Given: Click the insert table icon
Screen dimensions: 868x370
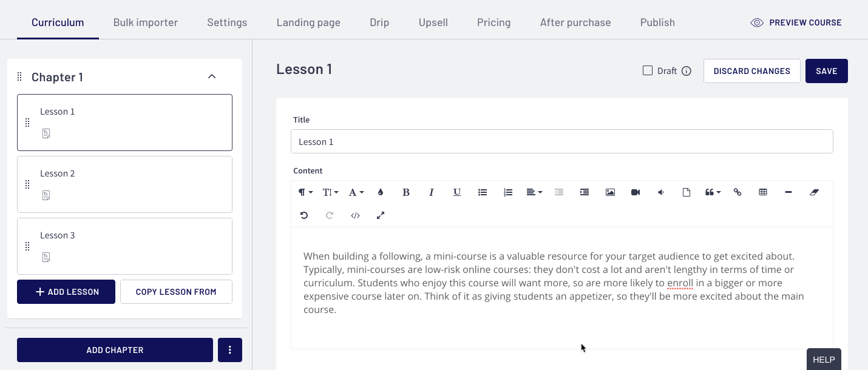Looking at the screenshot, I should click(x=763, y=192).
